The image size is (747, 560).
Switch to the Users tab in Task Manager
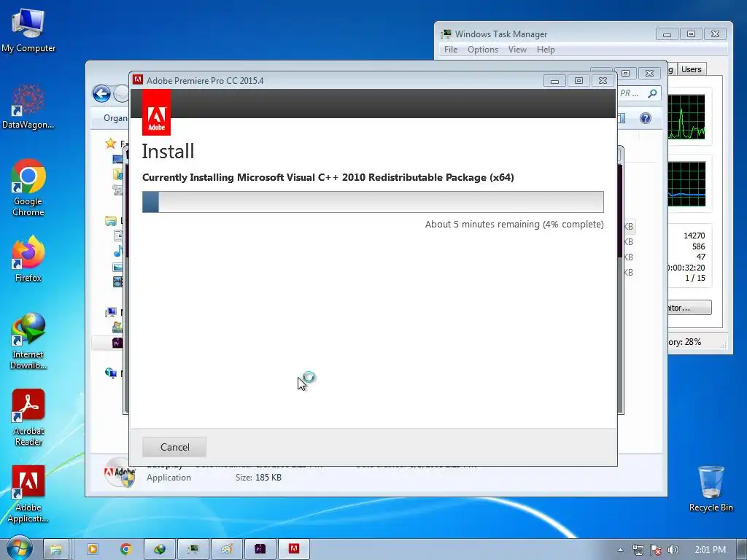(x=692, y=69)
